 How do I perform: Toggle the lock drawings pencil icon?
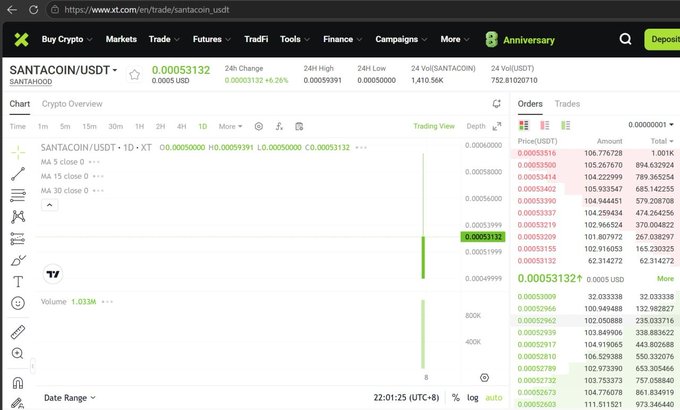tap(17, 403)
